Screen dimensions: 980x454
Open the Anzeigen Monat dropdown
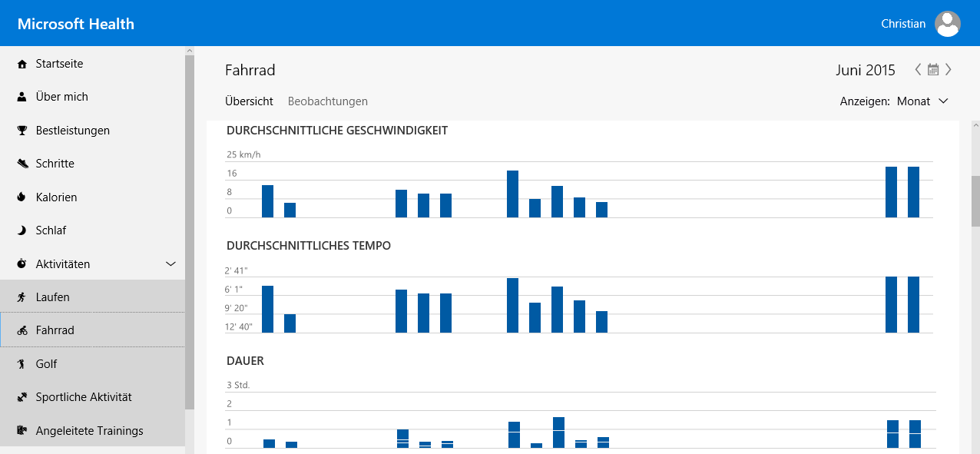[x=922, y=101]
